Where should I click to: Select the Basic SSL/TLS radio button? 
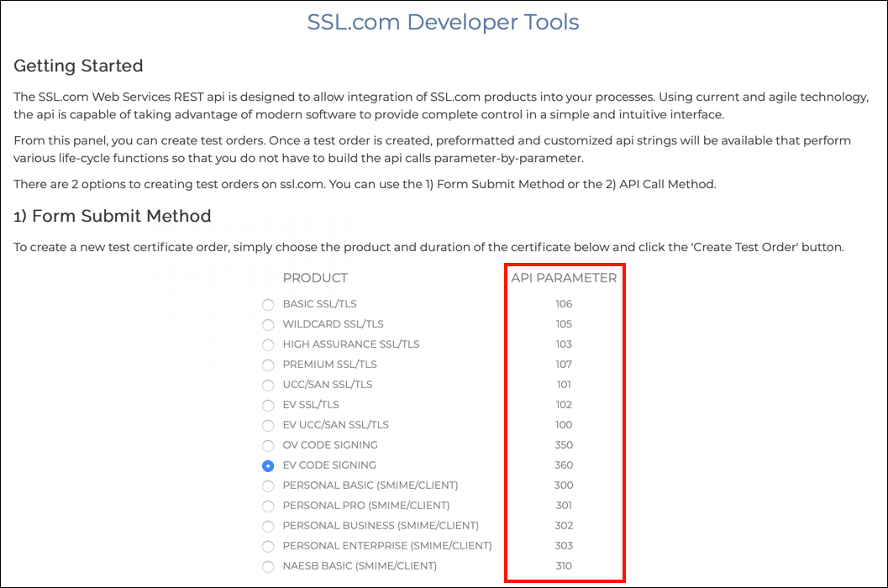click(x=268, y=305)
